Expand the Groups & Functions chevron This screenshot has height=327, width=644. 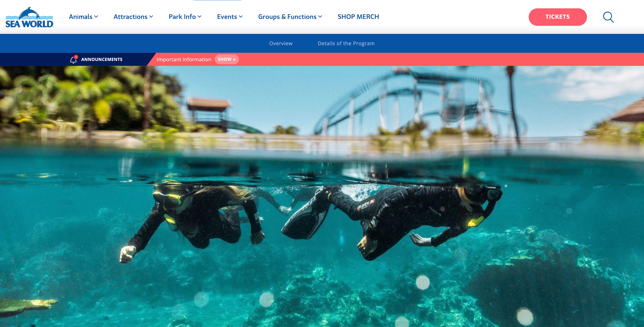tap(320, 16)
